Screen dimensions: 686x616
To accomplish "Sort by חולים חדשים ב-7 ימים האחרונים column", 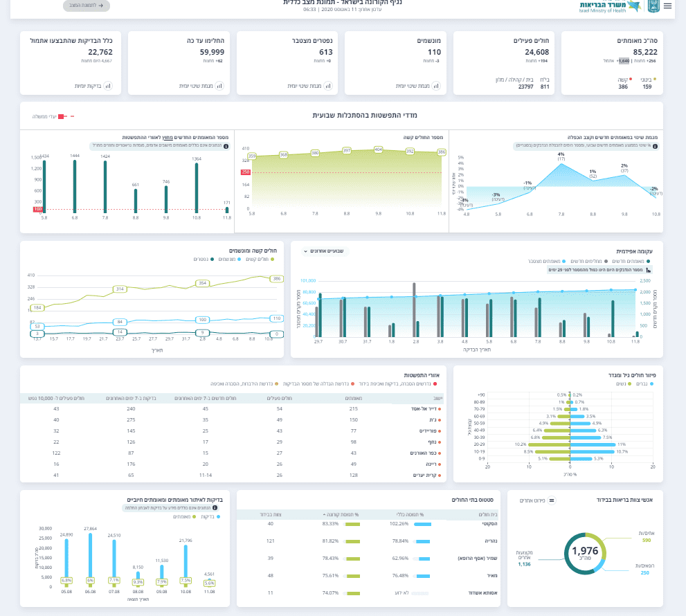I will [205, 399].
